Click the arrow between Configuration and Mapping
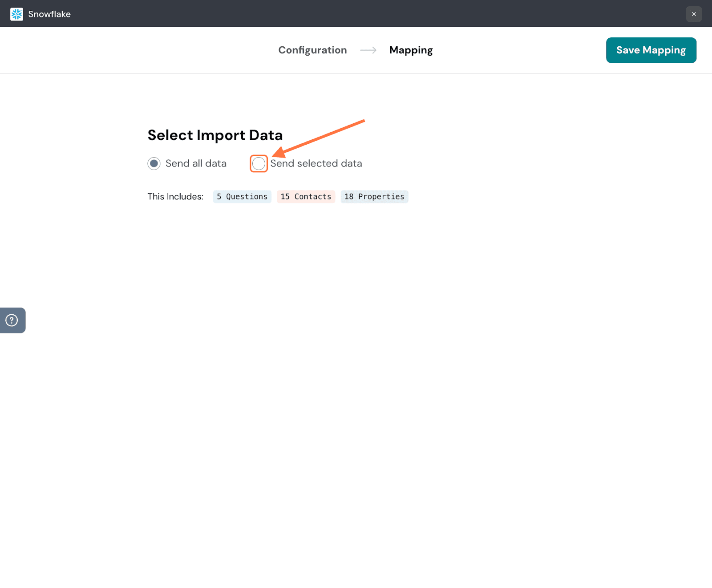The image size is (712, 588). [368, 50]
